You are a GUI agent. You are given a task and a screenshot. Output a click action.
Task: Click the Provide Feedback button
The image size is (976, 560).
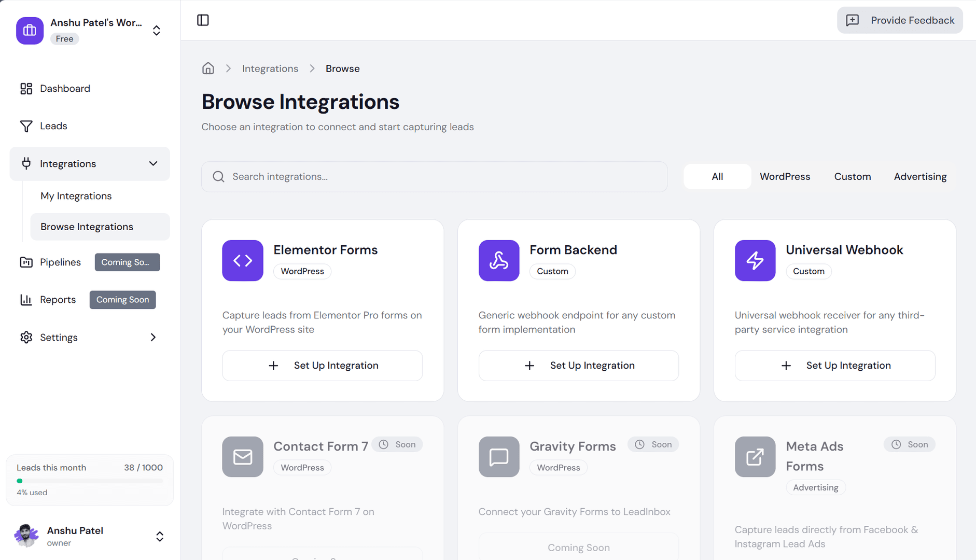pos(900,20)
